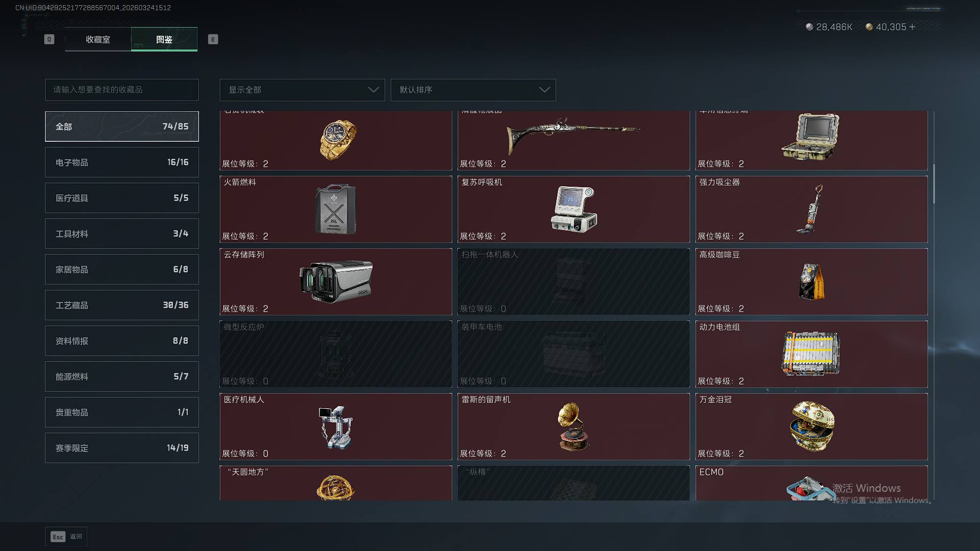Expand the 默认排序 sort dropdown

[x=473, y=90]
